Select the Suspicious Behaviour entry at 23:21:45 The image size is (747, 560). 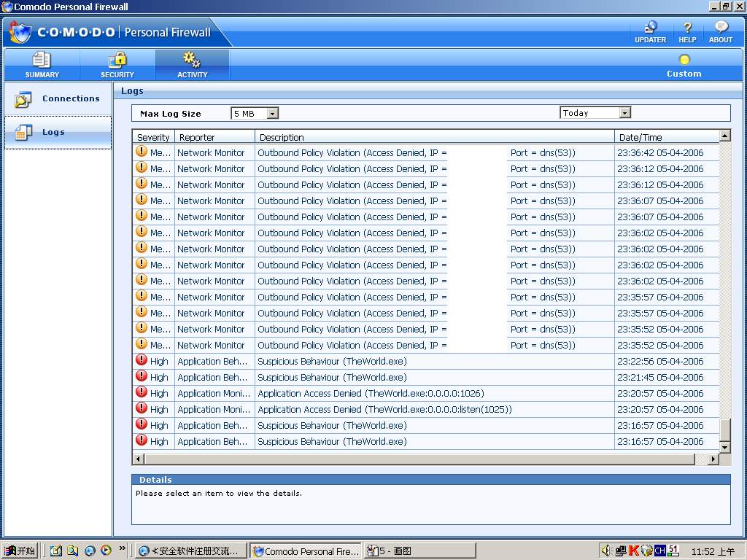[x=425, y=377]
